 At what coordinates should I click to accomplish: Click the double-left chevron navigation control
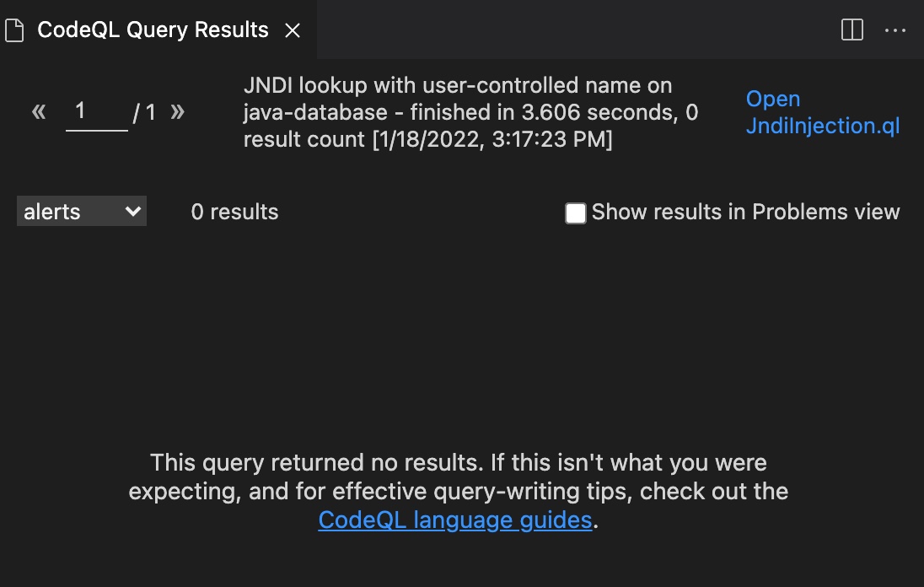[38, 110]
